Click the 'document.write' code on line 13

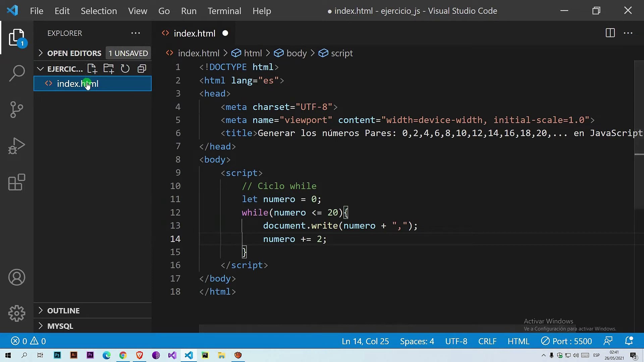coord(300,226)
